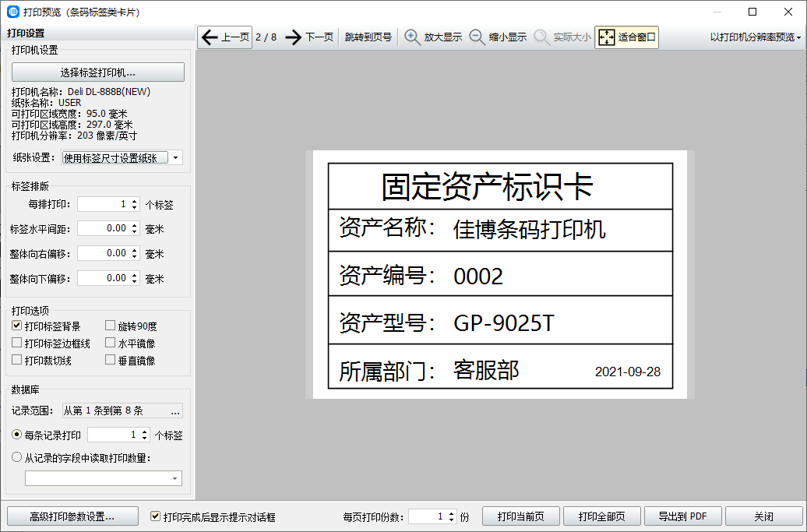Enable 打印标签边框线 checkbox
The image size is (807, 532).
coord(16,343)
